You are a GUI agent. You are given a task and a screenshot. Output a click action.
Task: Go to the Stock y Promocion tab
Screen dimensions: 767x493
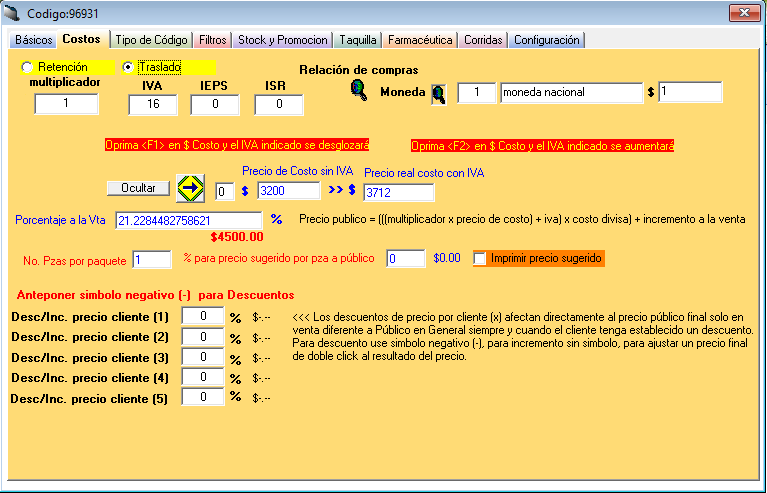(282, 40)
